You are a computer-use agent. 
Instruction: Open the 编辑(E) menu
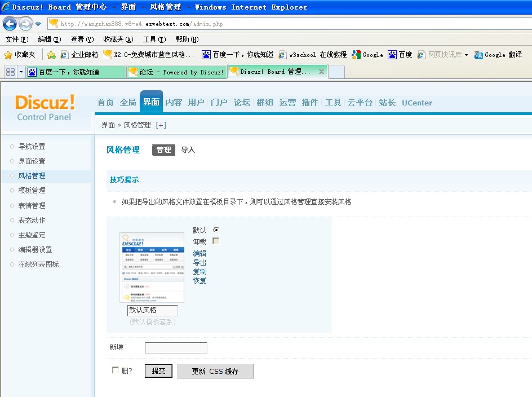[x=50, y=39]
